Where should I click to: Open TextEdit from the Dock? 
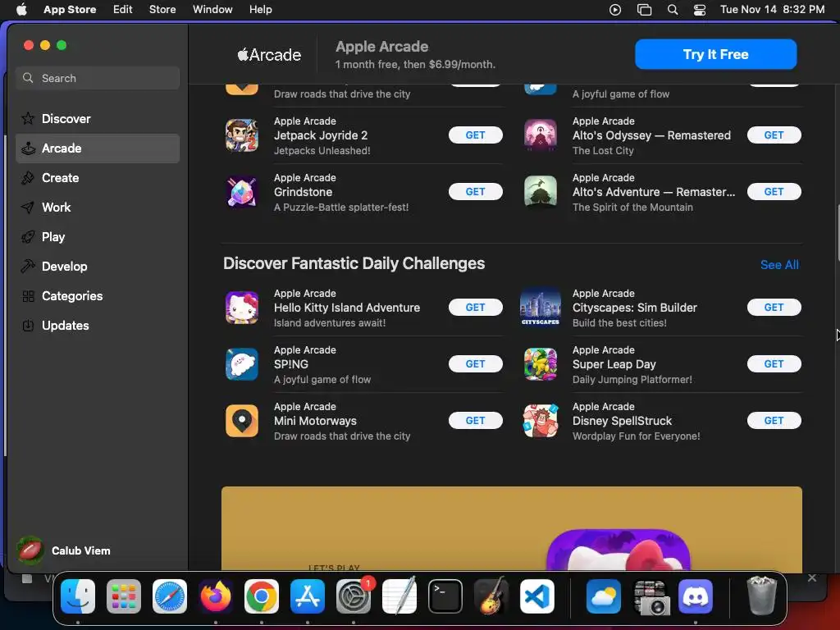point(399,596)
